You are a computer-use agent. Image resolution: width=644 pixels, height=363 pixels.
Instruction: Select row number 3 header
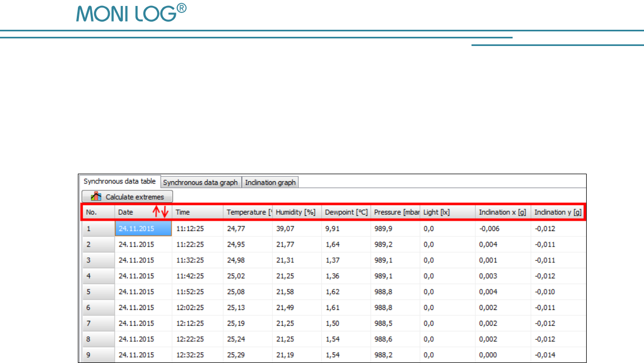(x=98, y=260)
